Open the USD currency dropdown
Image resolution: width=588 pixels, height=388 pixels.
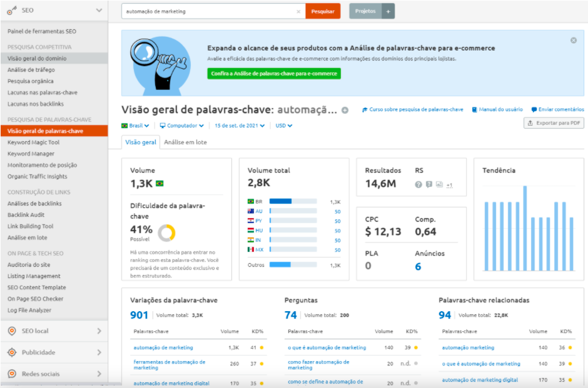point(284,126)
